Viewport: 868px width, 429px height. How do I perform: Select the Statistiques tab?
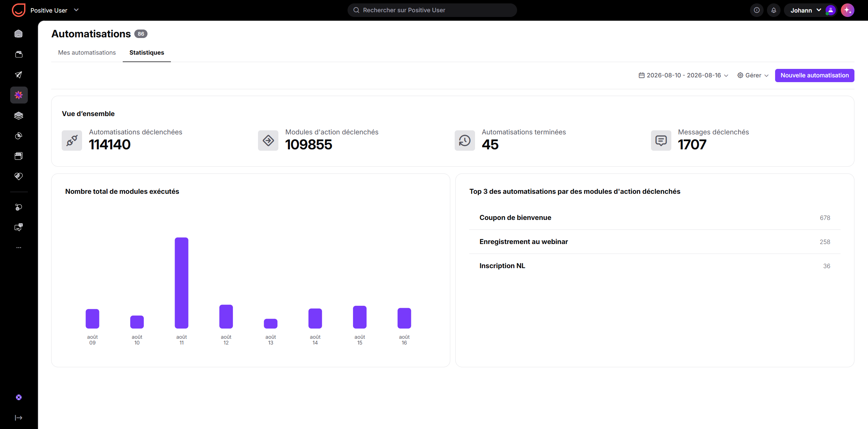pyautogui.click(x=147, y=53)
